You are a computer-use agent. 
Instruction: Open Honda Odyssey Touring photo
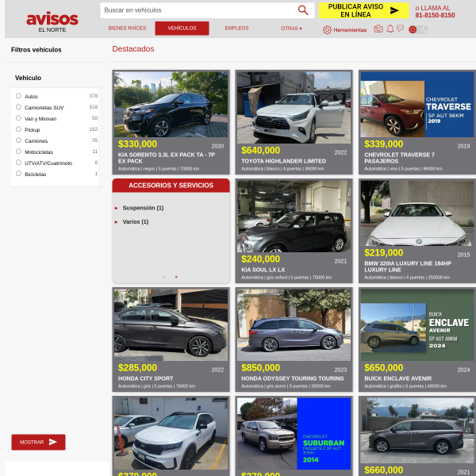coord(294,324)
